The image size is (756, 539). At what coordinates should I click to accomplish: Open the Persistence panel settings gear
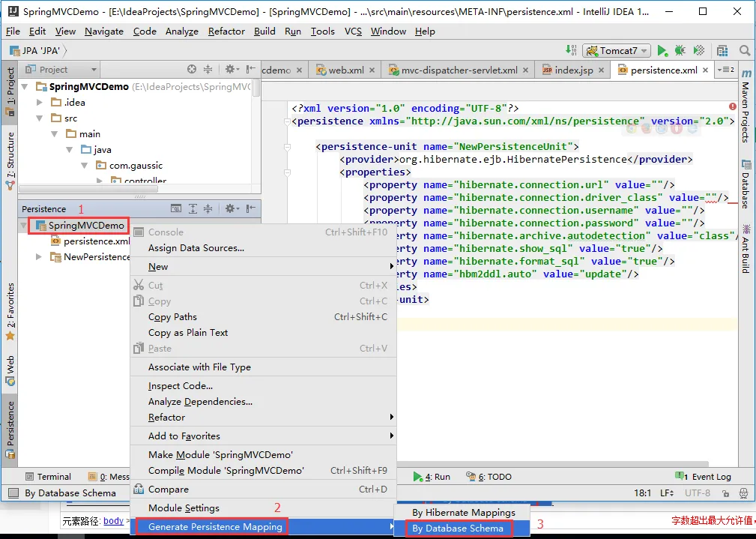tap(232, 208)
